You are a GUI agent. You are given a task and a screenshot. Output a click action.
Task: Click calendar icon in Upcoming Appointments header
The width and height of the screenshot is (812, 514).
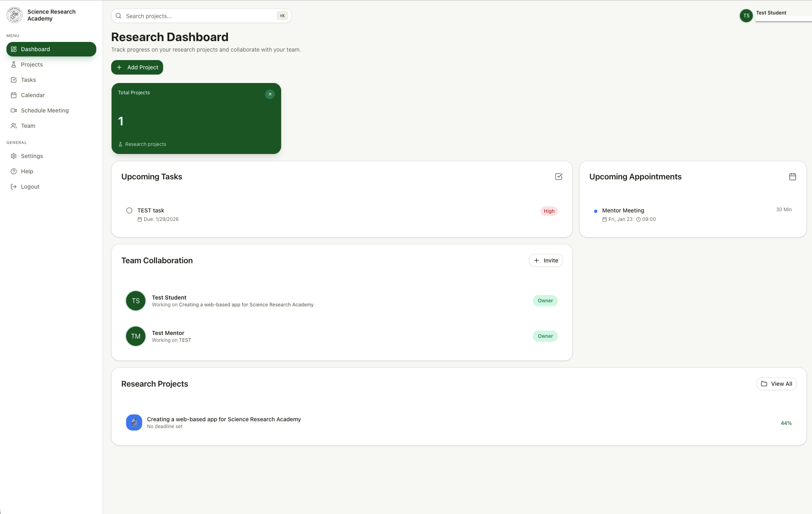pos(792,177)
